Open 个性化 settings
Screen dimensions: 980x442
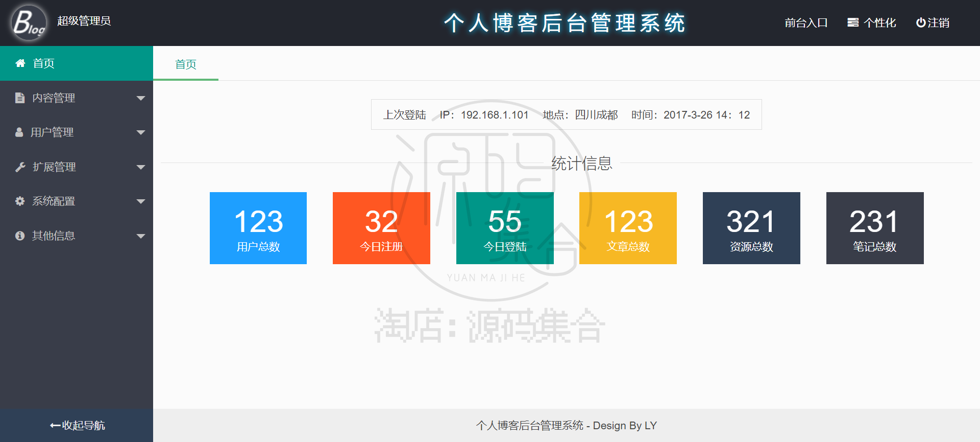[872, 22]
